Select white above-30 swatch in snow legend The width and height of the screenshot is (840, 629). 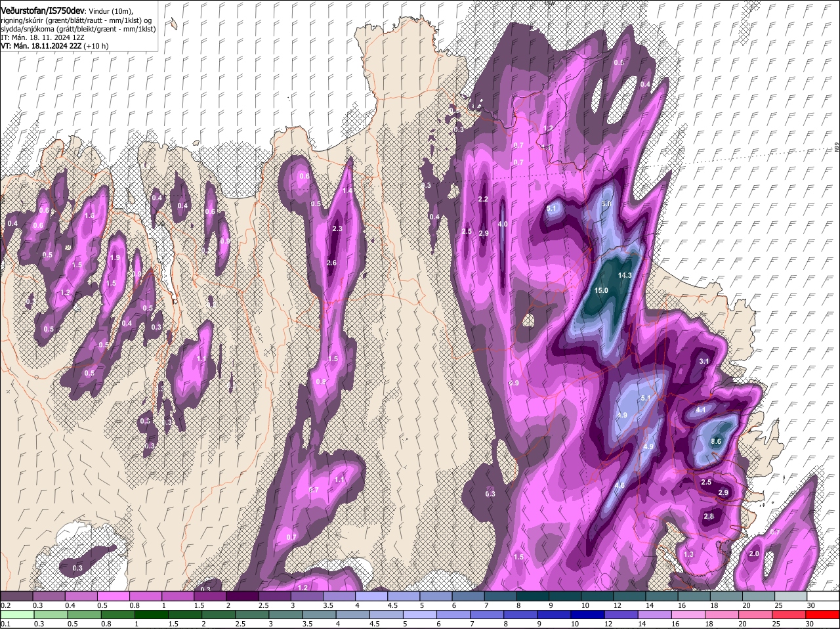tap(824, 596)
